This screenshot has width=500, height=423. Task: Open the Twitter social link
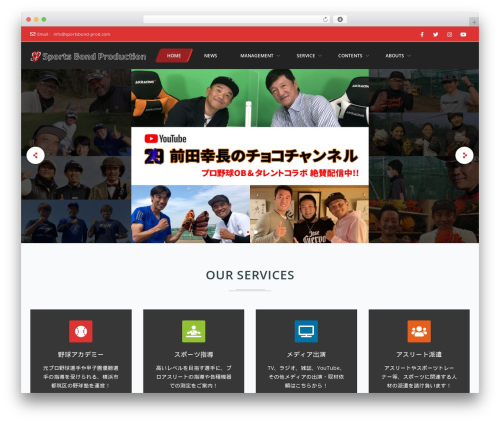(435, 34)
